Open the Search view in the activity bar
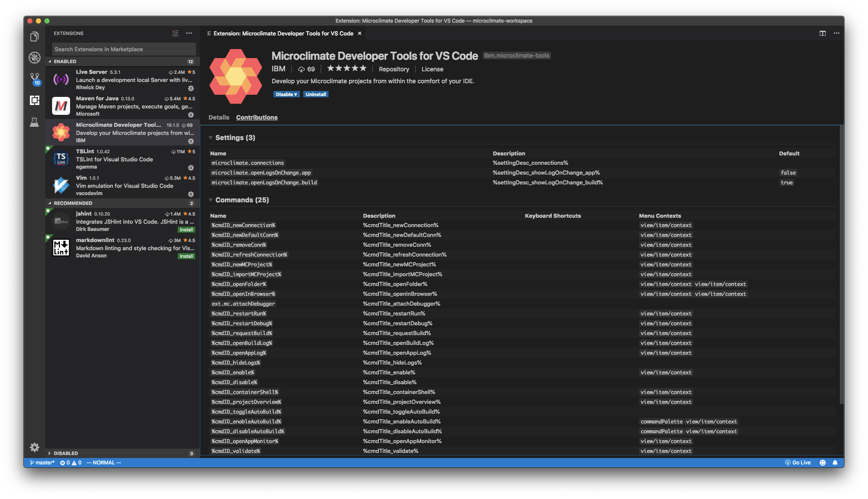This screenshot has height=499, width=868. (x=34, y=57)
